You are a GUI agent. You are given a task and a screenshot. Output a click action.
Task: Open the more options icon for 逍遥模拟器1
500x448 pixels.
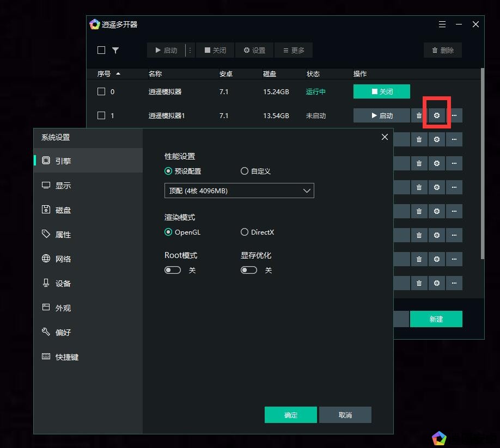tap(454, 115)
